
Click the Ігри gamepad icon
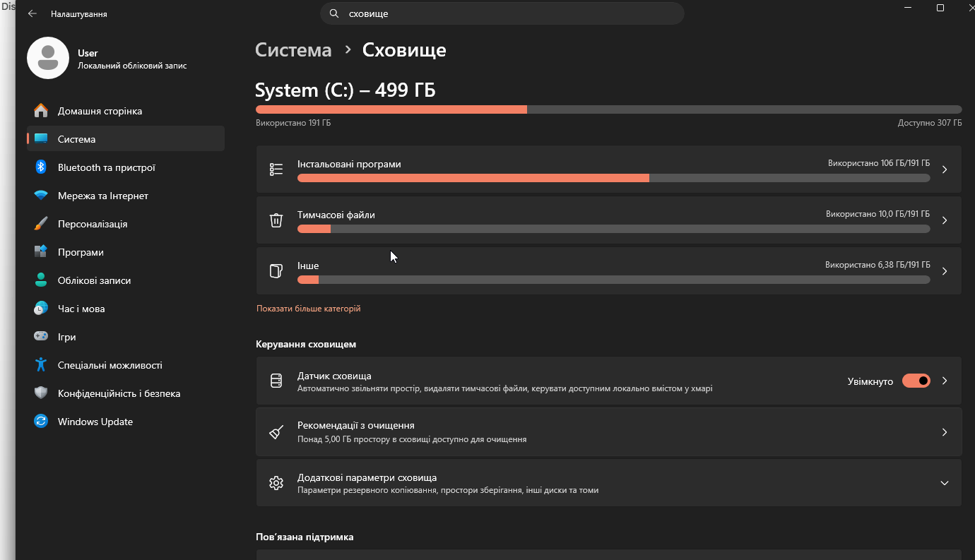coord(41,337)
